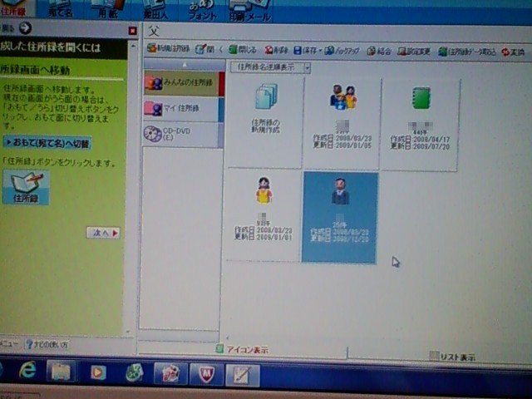Click the green app icon in taskbar
The height and width of the screenshot is (399, 532).
(x=135, y=373)
